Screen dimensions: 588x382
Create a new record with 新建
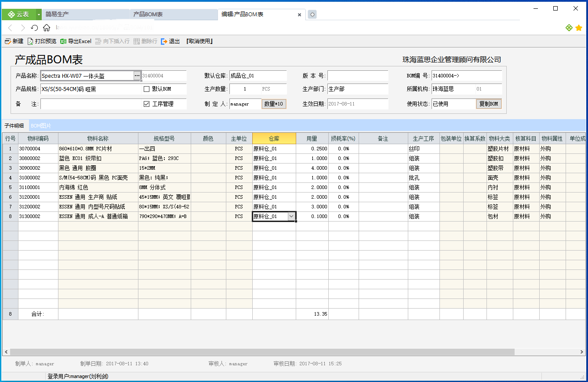[x=14, y=41]
